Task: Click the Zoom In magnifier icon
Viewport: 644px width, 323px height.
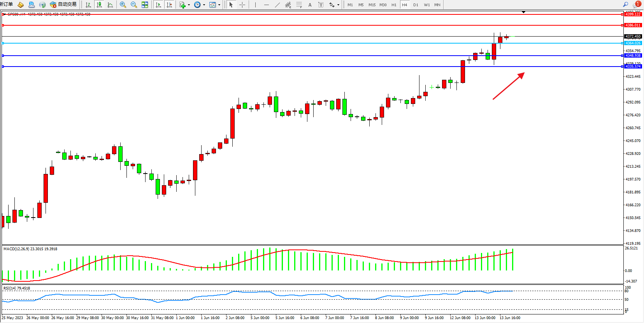Action: 123,5
